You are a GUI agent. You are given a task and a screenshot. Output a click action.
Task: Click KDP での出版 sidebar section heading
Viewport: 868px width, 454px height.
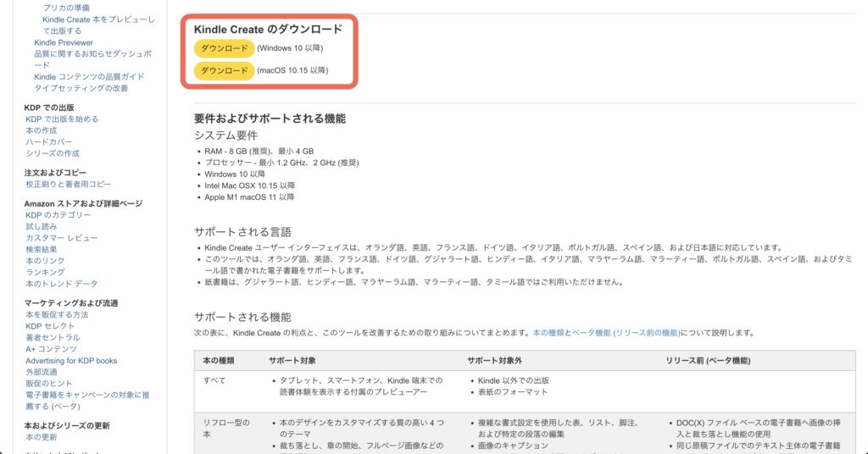pyautogui.click(x=48, y=108)
